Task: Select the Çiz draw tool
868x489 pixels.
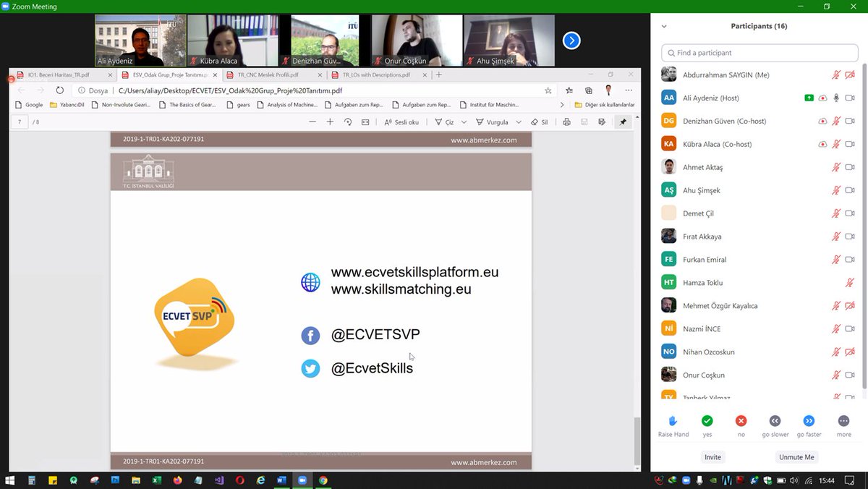Action: (444, 122)
